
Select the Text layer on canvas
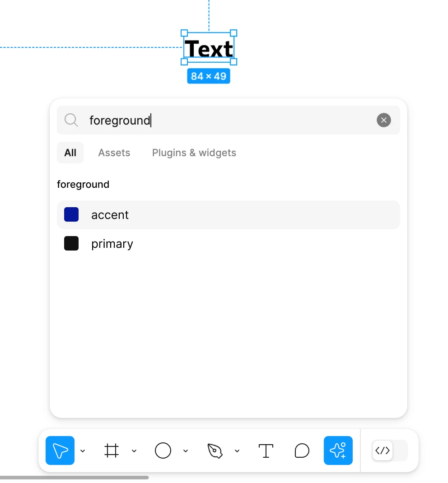(209, 48)
